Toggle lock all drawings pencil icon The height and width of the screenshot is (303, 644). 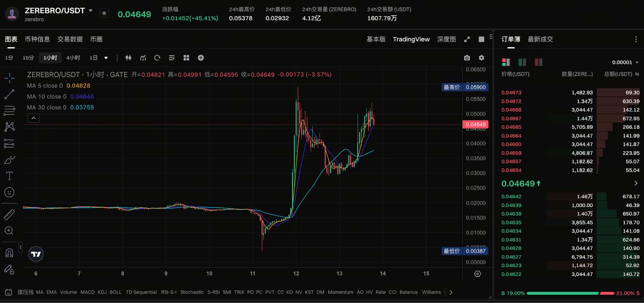tap(9, 269)
